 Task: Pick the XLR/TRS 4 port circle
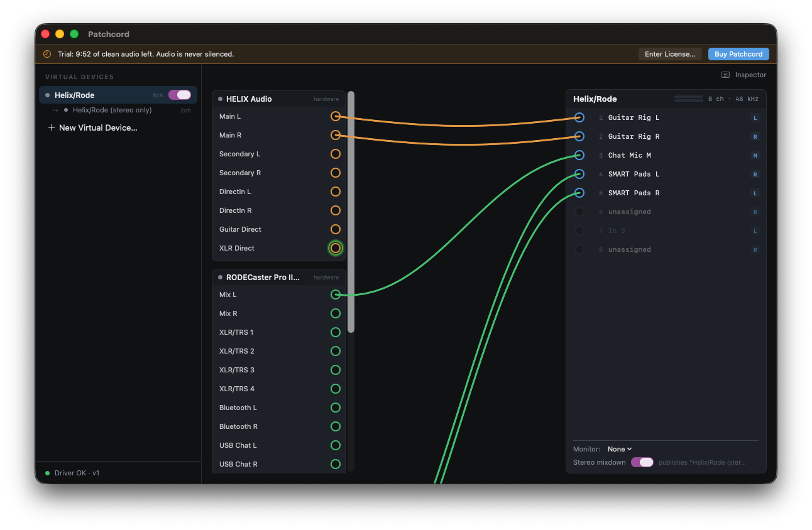336,389
